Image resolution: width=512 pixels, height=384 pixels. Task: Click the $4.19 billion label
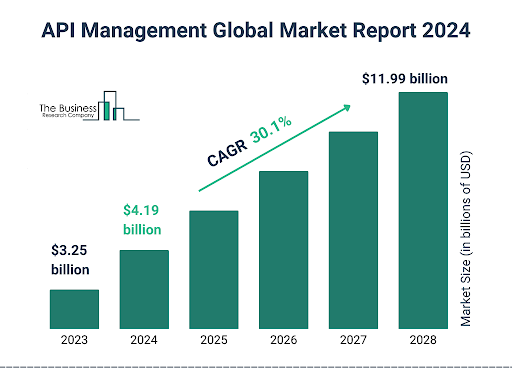[x=142, y=220]
